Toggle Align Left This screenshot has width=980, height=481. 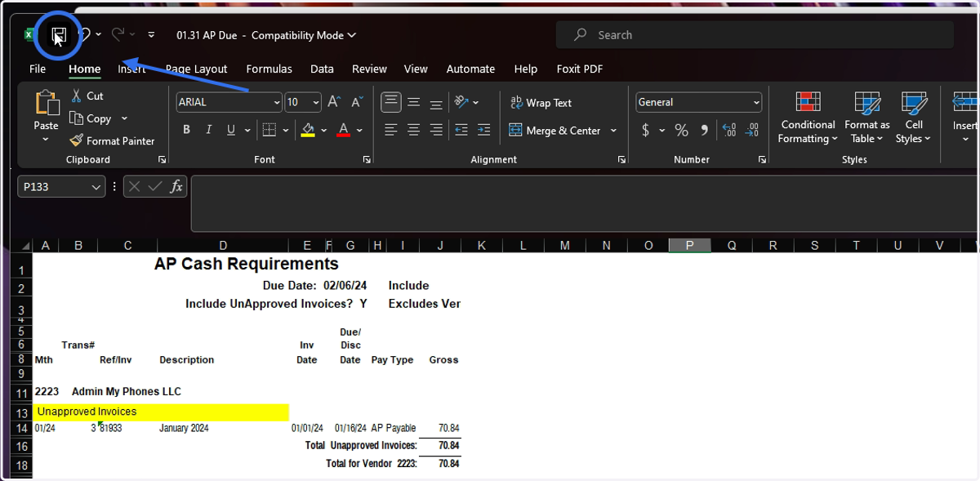[391, 130]
